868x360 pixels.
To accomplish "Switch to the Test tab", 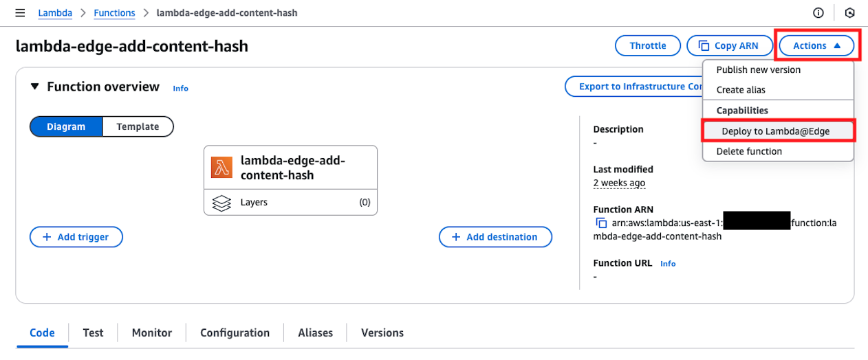I will pos(93,333).
